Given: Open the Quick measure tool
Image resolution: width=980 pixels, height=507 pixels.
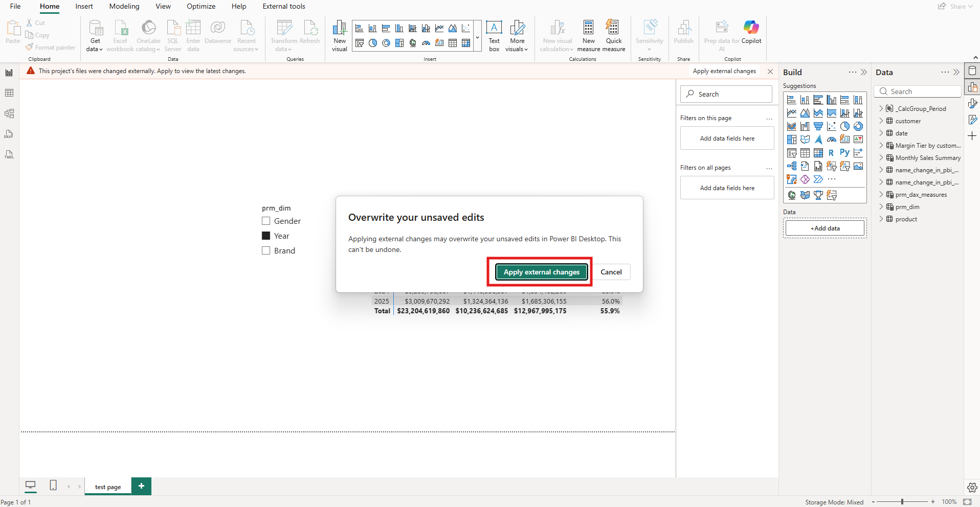Looking at the screenshot, I should 613,35.
